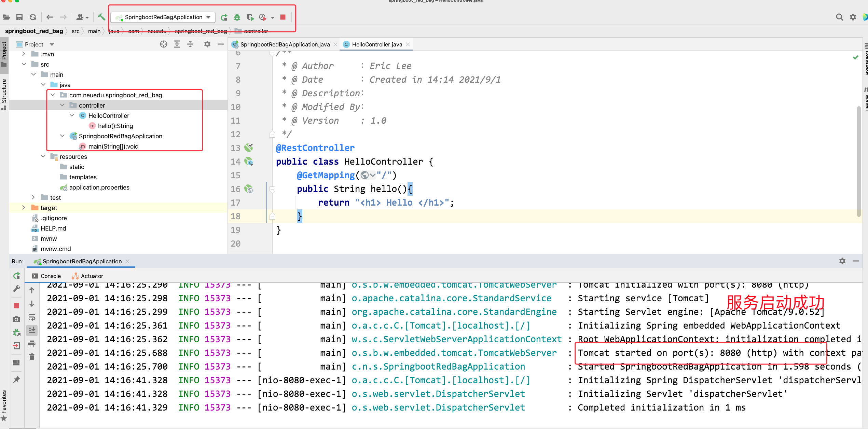Build project with the green hammer
The height and width of the screenshot is (429, 868).
[x=101, y=17]
